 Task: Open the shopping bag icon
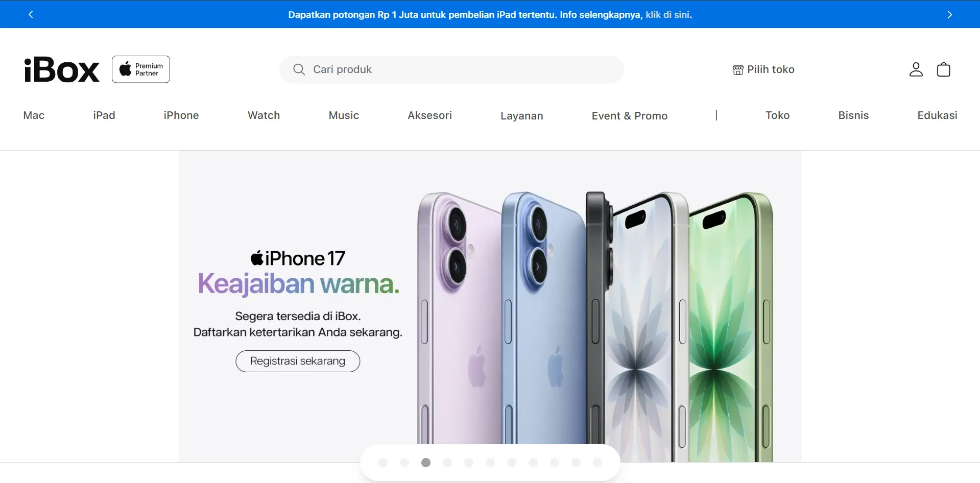[944, 69]
